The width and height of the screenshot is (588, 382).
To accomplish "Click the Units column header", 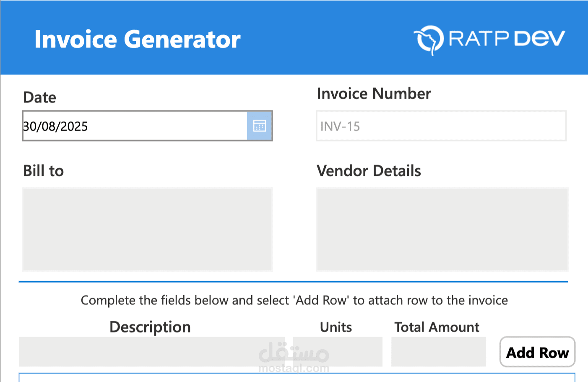I will (x=336, y=327).
